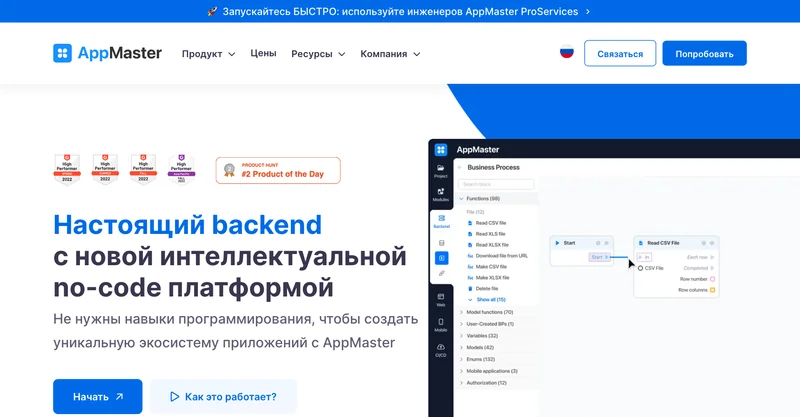Open the Web section in the studio sidebar

(x=441, y=300)
